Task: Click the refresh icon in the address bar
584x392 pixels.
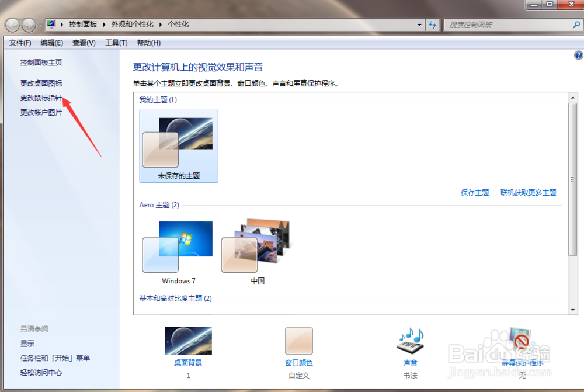Action: pyautogui.click(x=432, y=25)
